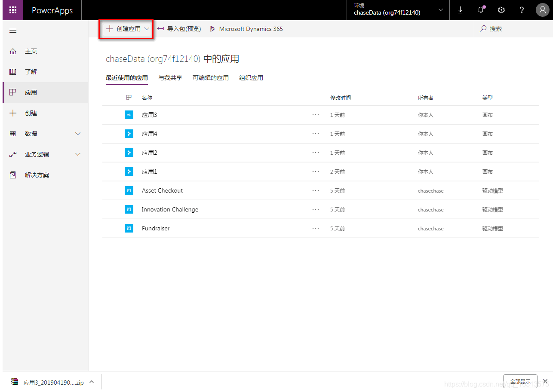Screen dimensions: 553x392
Task: Open settings gear icon
Action: tap(501, 10)
